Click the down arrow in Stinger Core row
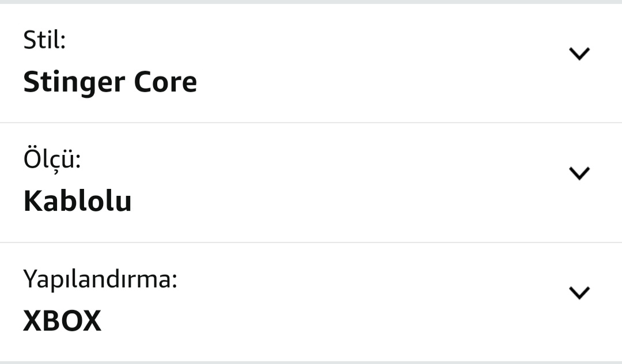Screen dimensions: 622x364 point(579,54)
